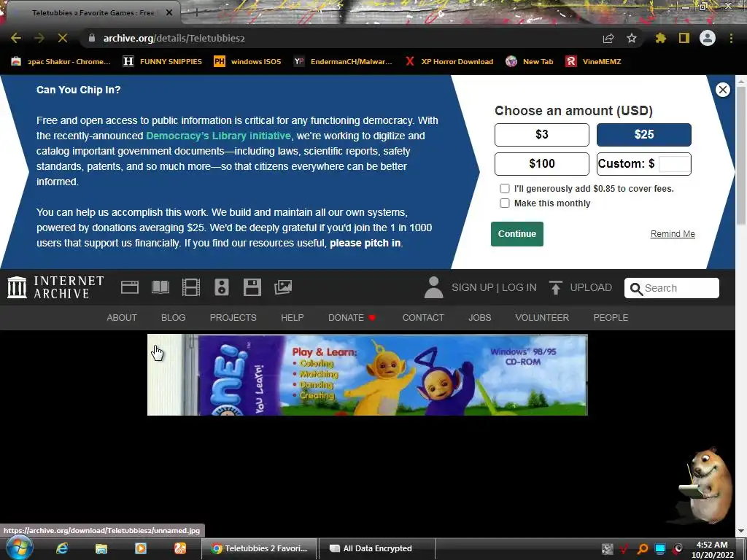
Task: Switch to All Data Encrypted taskbar window
Action: (376, 548)
